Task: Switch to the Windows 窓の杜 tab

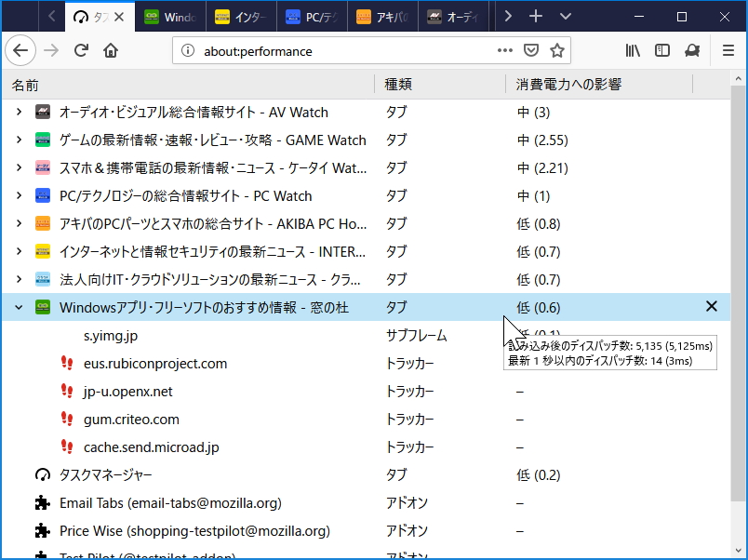Action: (x=171, y=17)
